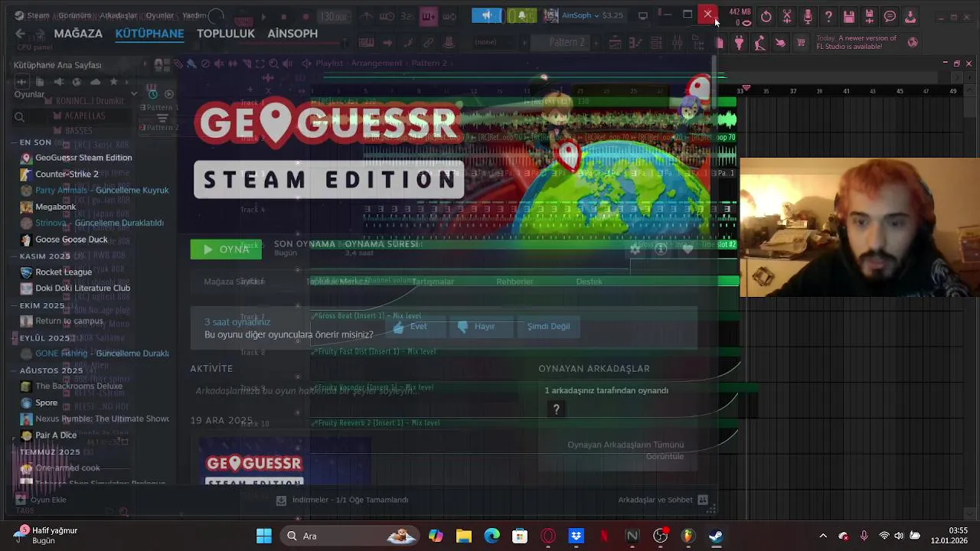Image resolution: width=980 pixels, height=551 pixels.
Task: Click FL Studio chat bubble icon
Action: click(x=890, y=17)
